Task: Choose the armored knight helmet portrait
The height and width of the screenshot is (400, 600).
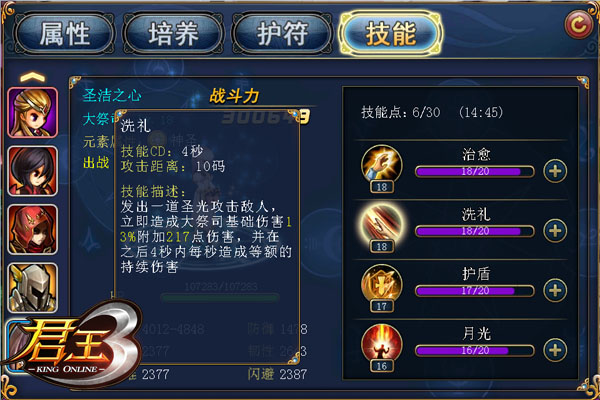Action: point(33,287)
